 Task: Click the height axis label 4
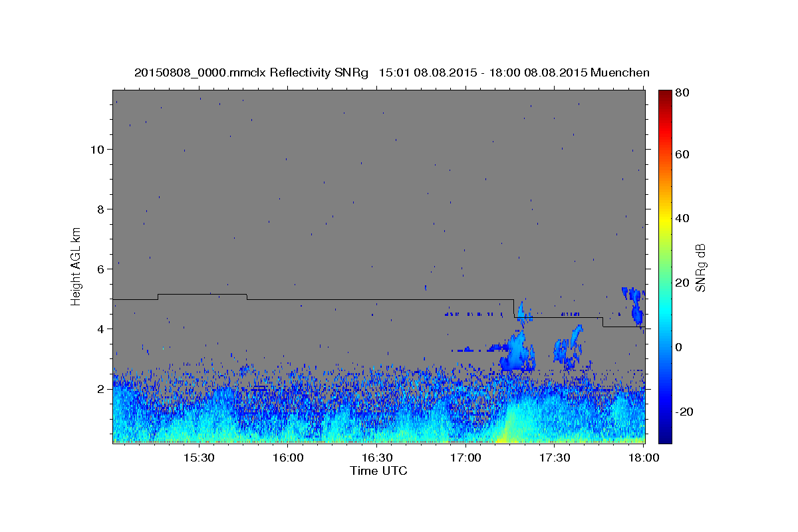coord(100,329)
